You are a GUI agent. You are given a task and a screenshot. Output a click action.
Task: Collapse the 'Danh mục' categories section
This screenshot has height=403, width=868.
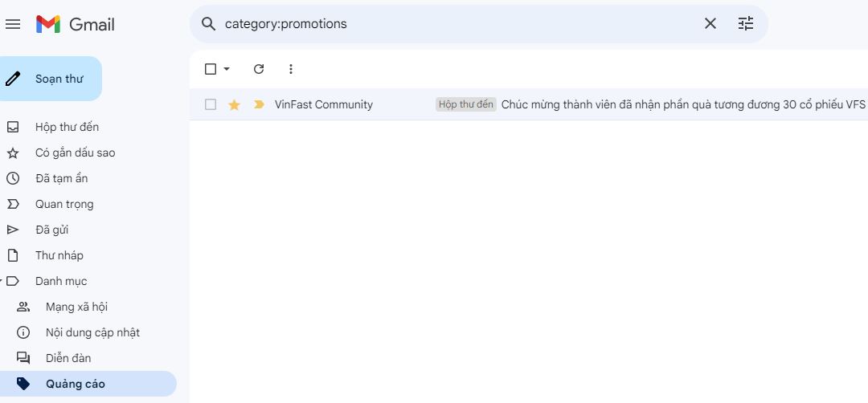pyautogui.click(x=2, y=281)
